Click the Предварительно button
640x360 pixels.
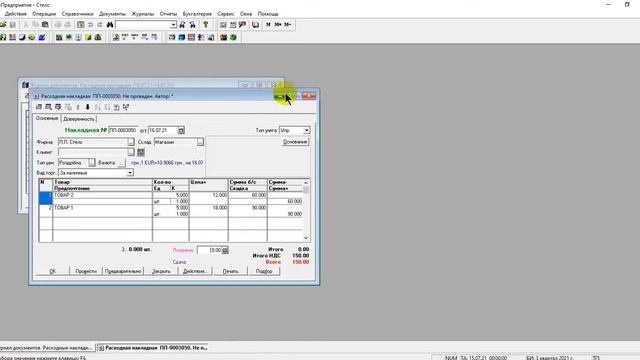click(123, 271)
